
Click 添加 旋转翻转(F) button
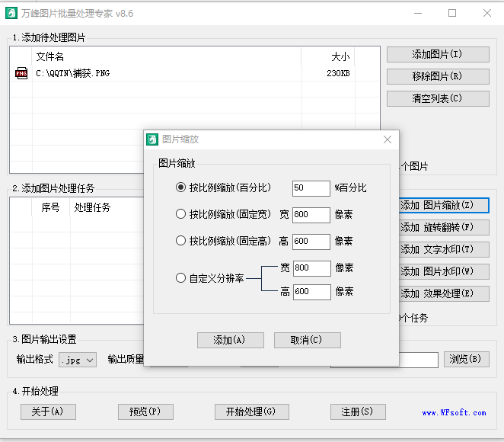[x=444, y=227]
